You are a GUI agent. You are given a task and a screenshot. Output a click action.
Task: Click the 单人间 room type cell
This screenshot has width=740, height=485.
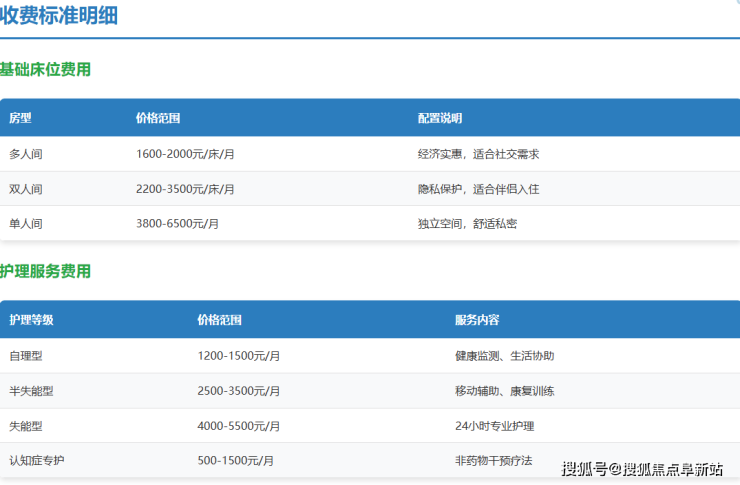point(26,224)
